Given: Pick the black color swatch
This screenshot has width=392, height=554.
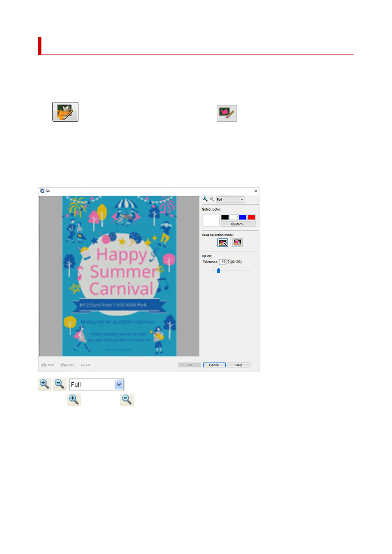Looking at the screenshot, I should click(x=225, y=218).
